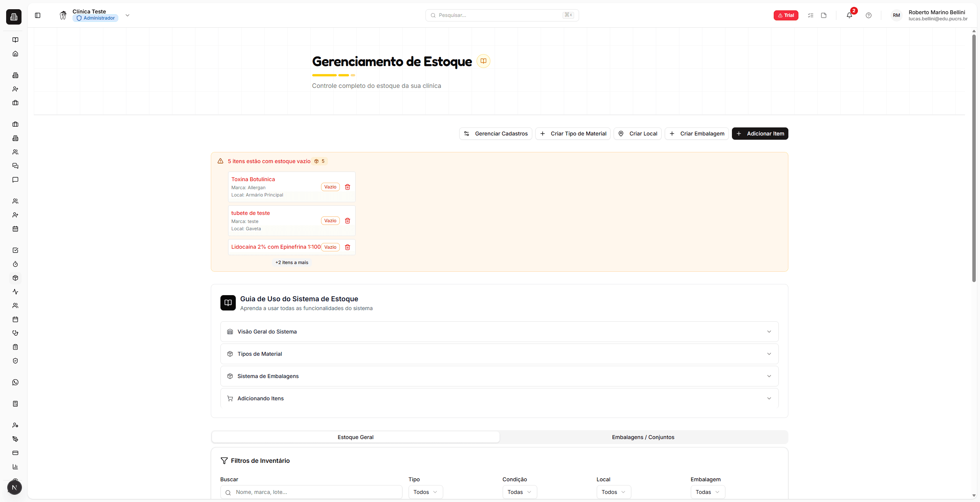980x502 pixels.
Task: Click trash icon for tubete de teste
Action: (347, 221)
